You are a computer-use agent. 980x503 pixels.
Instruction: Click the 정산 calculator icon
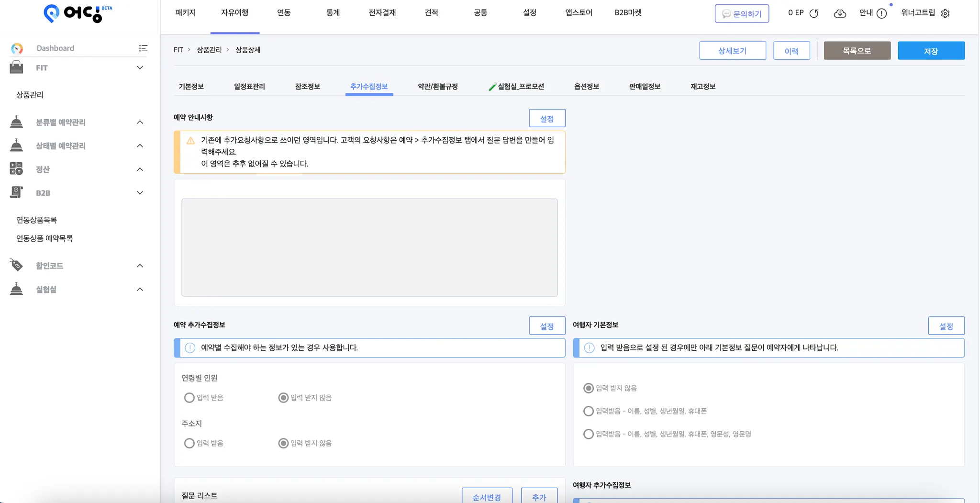(x=16, y=169)
